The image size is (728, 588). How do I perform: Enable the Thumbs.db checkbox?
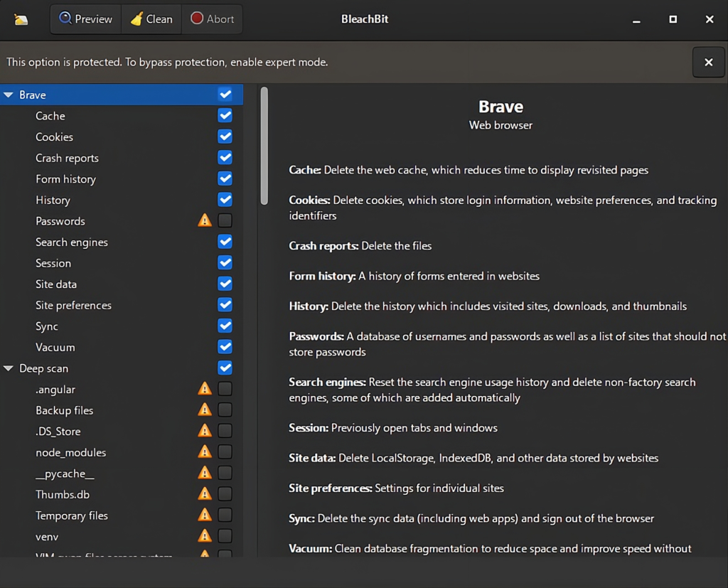225,493
